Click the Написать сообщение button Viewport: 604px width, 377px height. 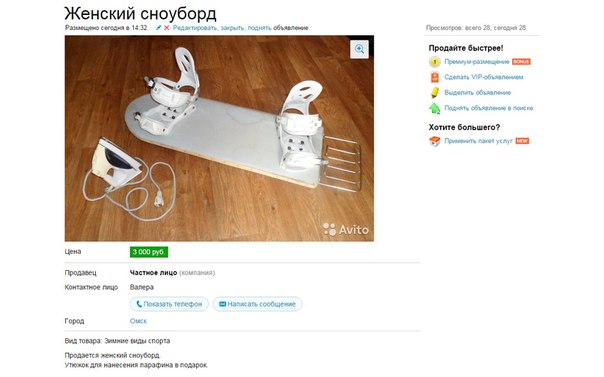pyautogui.click(x=257, y=304)
